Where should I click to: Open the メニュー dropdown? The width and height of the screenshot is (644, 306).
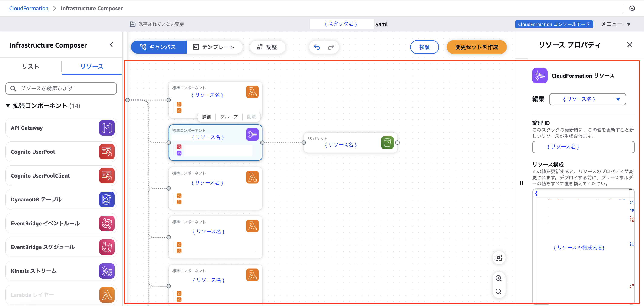[615, 24]
